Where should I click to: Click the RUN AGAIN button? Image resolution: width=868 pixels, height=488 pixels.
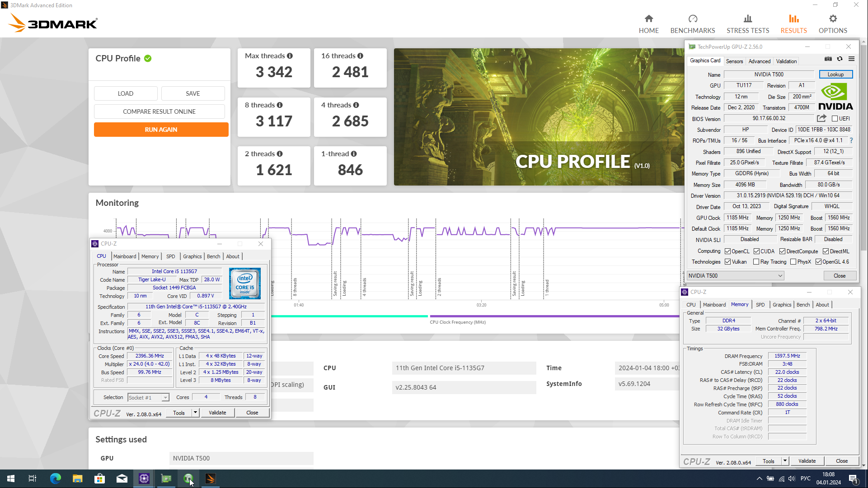coord(161,130)
